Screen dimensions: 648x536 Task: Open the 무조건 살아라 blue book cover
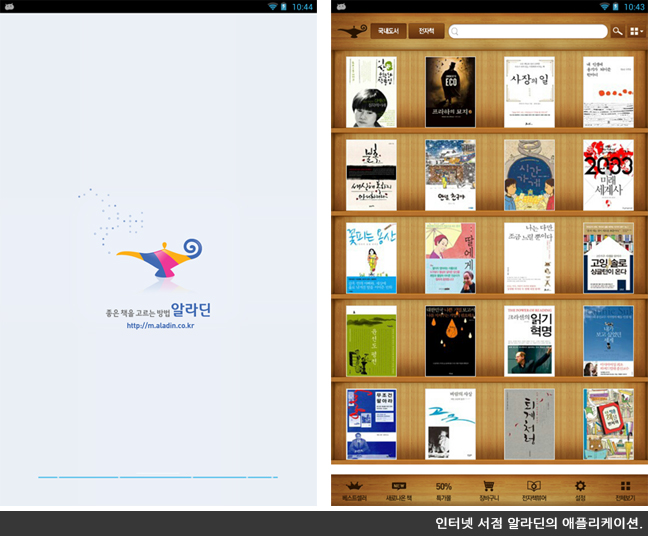371,424
